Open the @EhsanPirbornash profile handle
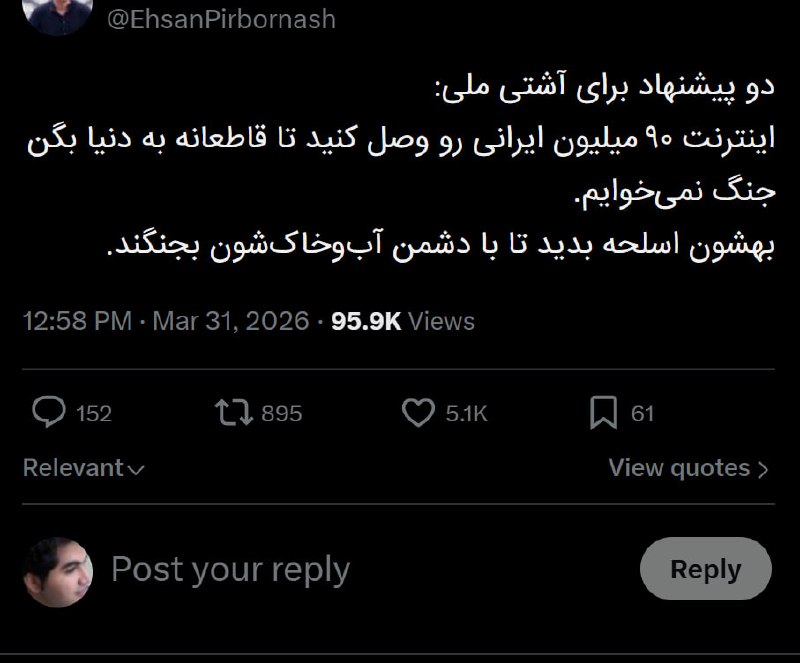Screen dimensions: 800x663 pos(221,19)
